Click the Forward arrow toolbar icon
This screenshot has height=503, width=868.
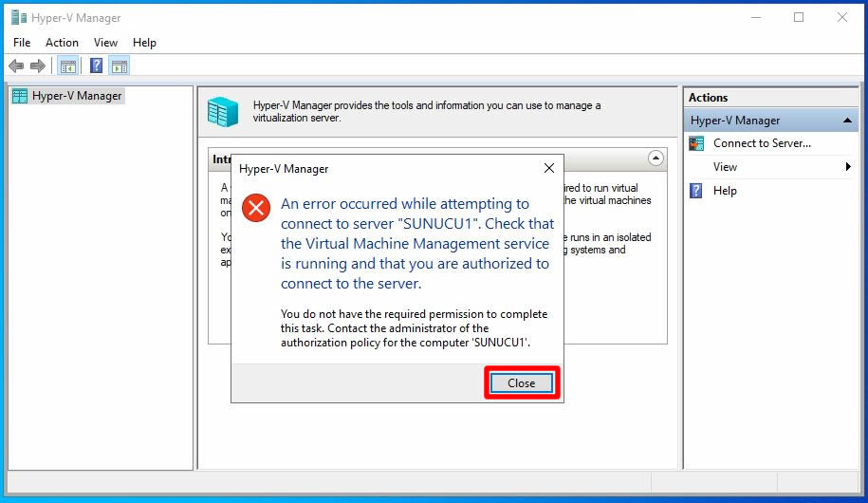(38, 66)
